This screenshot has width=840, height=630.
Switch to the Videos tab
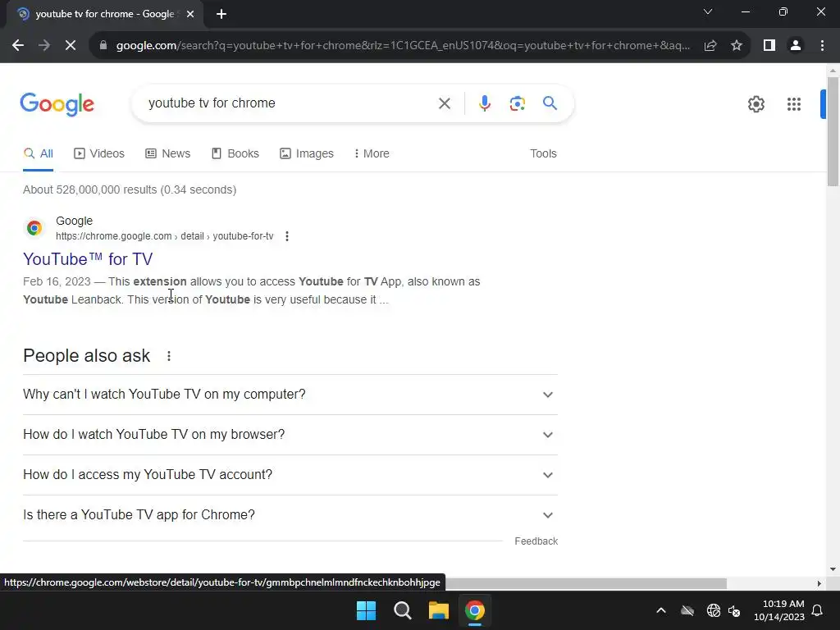click(x=99, y=153)
